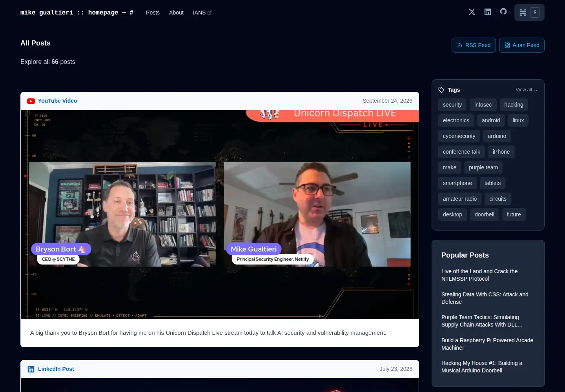Click the LinkedIn icon on the second post
Screen dimensions: 565x392
tap(31, 369)
